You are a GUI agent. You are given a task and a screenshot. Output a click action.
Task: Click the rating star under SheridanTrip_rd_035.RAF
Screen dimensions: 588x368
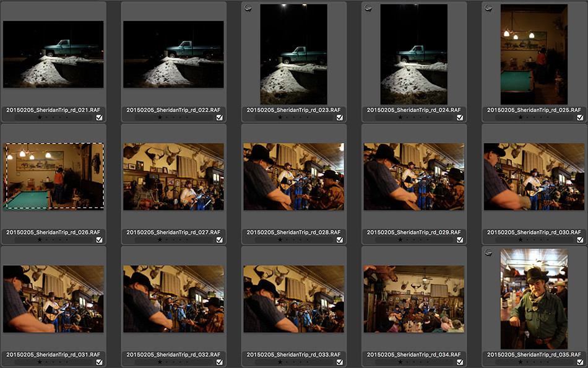(x=521, y=362)
